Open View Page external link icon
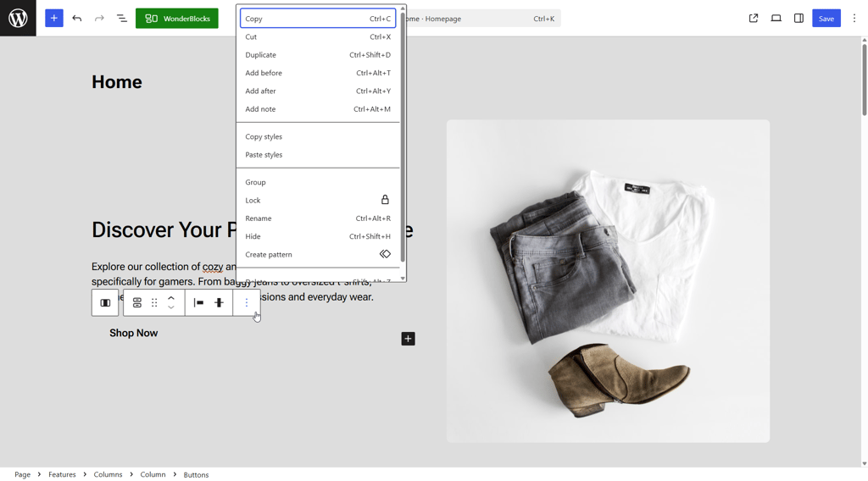Image resolution: width=868 pixels, height=481 pixels. point(754,19)
